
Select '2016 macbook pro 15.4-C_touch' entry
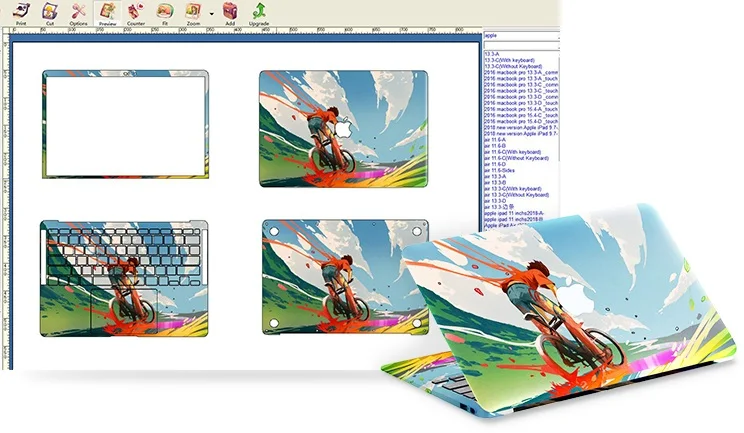click(521, 115)
